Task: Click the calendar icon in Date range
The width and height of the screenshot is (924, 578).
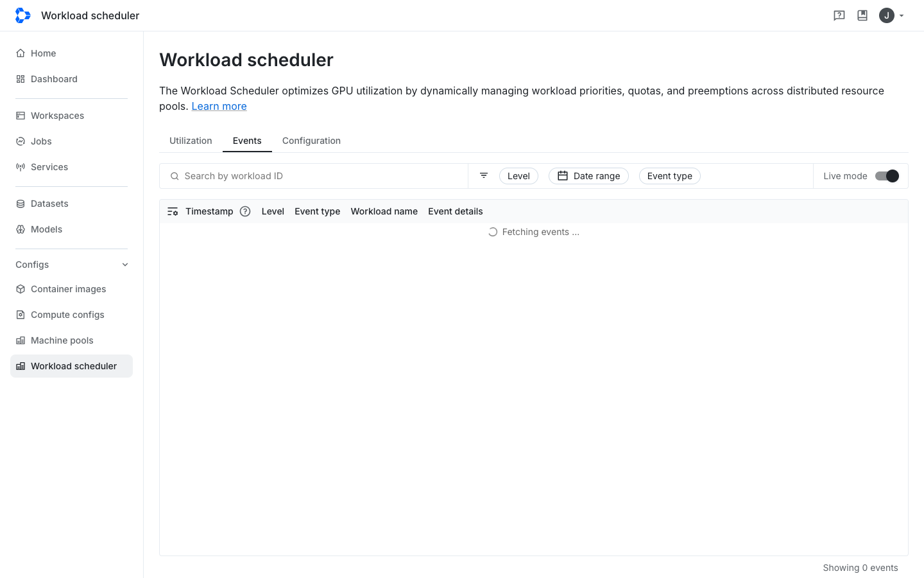Action: pyautogui.click(x=563, y=176)
